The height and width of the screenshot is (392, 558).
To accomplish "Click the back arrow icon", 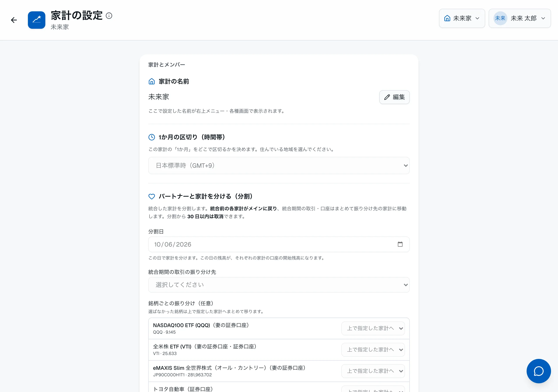I will pos(14,20).
